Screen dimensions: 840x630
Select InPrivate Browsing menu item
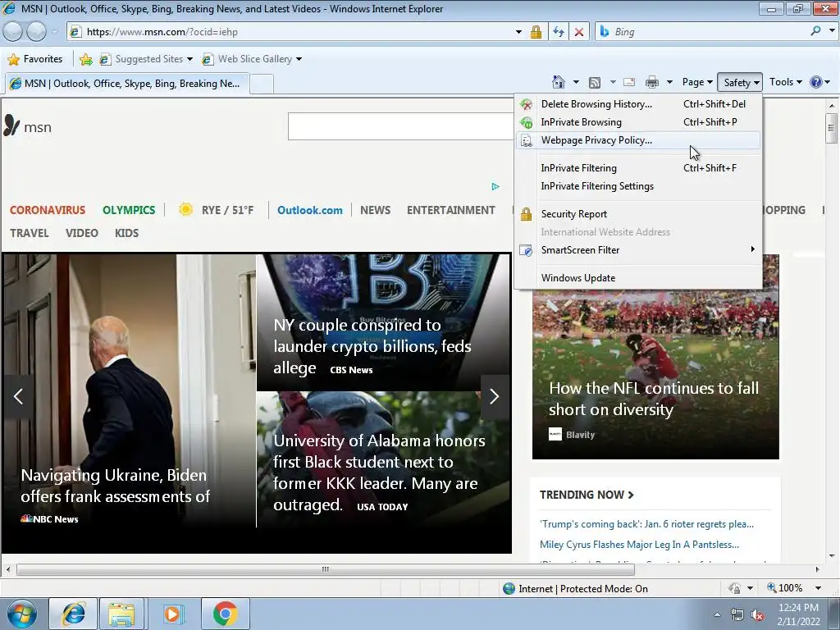pyautogui.click(x=638, y=122)
